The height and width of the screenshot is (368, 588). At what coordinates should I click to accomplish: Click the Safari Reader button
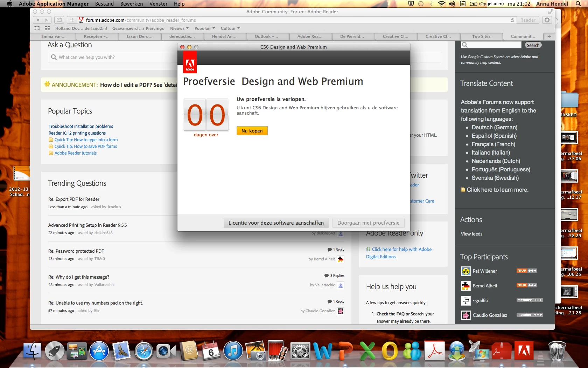[528, 20]
